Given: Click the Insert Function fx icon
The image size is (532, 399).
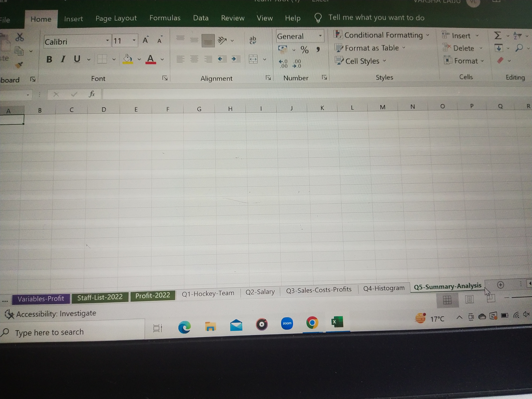Looking at the screenshot, I should [92, 94].
